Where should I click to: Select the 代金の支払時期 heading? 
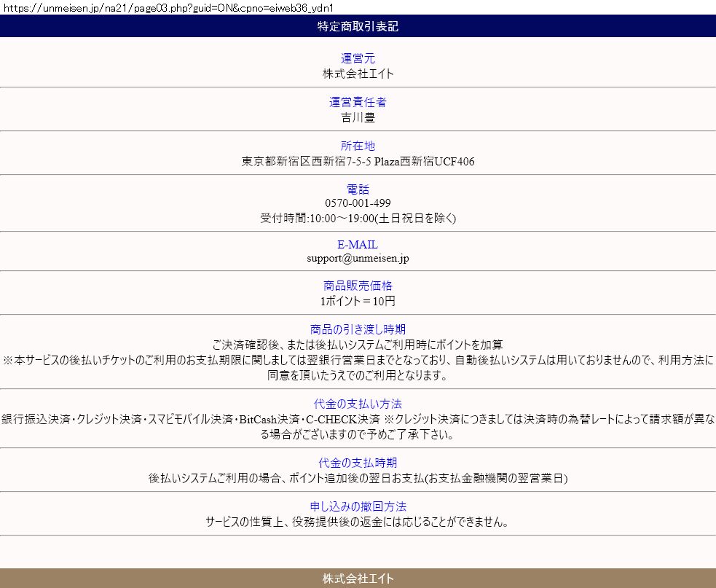pyautogui.click(x=358, y=463)
